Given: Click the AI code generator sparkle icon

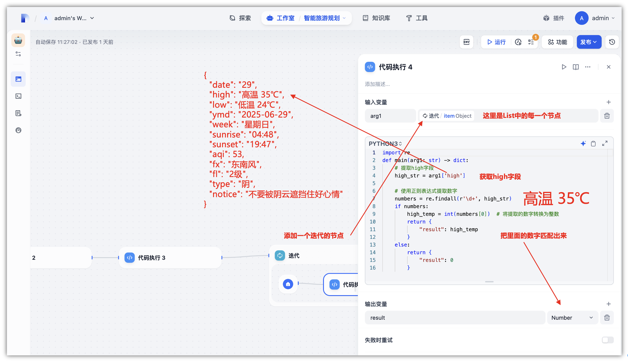Looking at the screenshot, I should pos(583,143).
